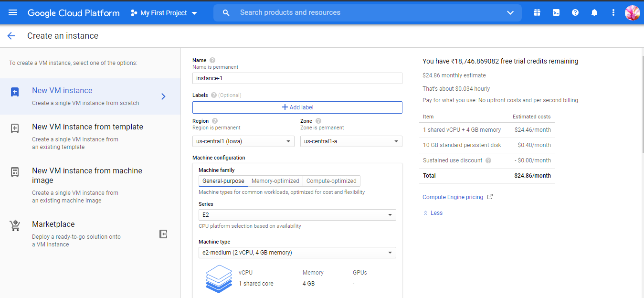Expand the Region dropdown us-central1 (Iowa)
644x298 pixels.
(x=243, y=141)
